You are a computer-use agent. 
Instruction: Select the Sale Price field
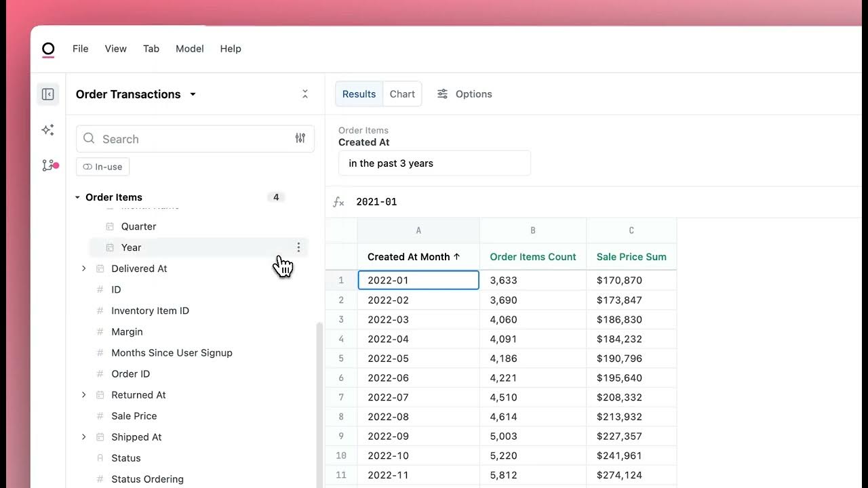pyautogui.click(x=134, y=416)
